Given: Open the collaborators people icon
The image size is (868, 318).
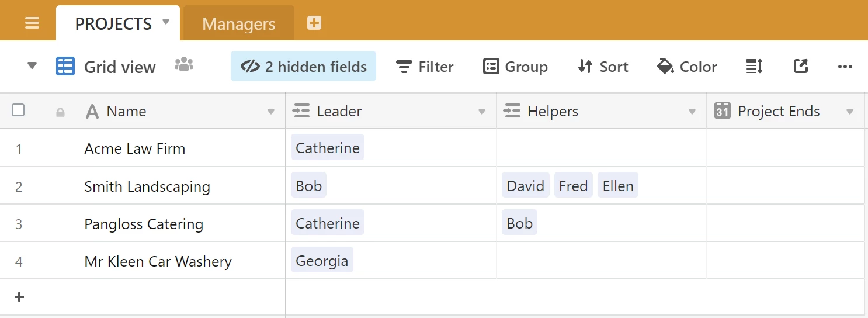Looking at the screenshot, I should 184,65.
